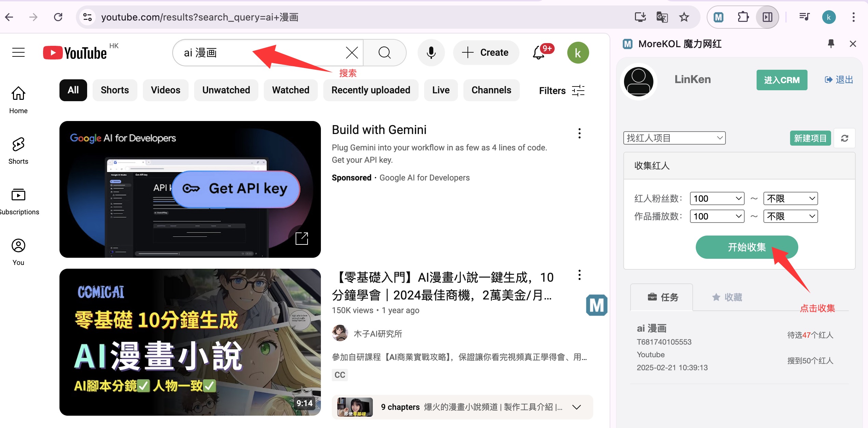Refresh the project list

pyautogui.click(x=845, y=138)
